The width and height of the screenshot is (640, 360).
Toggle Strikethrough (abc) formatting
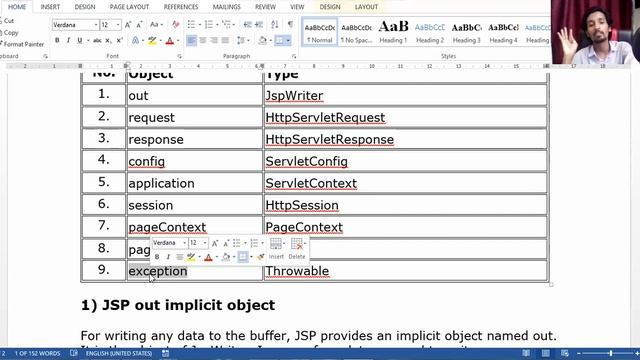tap(97, 40)
